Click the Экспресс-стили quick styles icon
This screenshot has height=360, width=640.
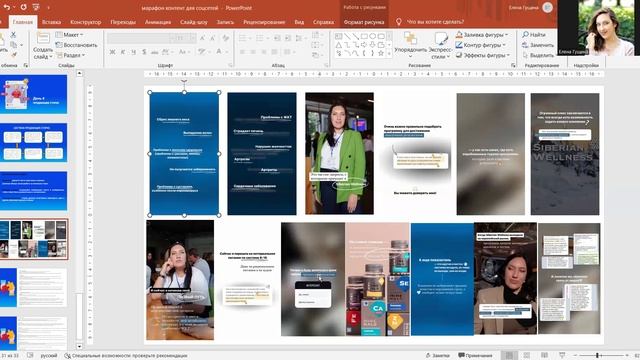[441, 38]
